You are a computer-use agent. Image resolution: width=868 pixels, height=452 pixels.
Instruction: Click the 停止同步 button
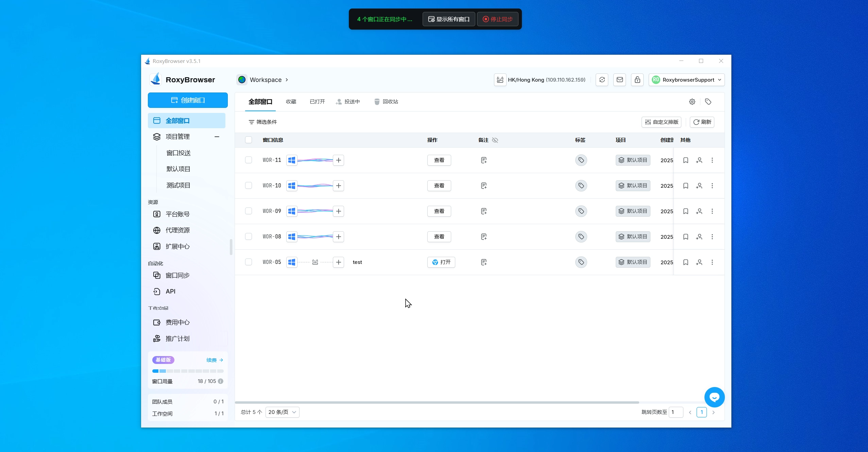click(497, 19)
